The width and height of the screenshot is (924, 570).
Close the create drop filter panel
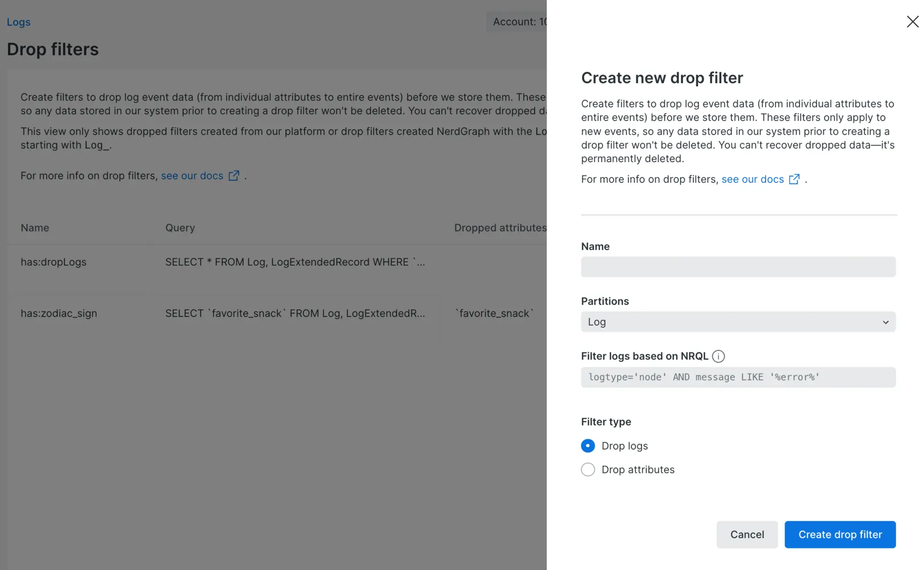(x=912, y=22)
